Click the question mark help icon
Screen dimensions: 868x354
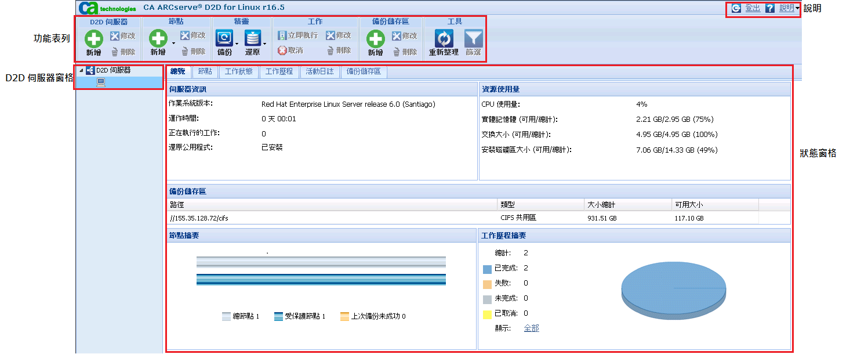tap(770, 8)
